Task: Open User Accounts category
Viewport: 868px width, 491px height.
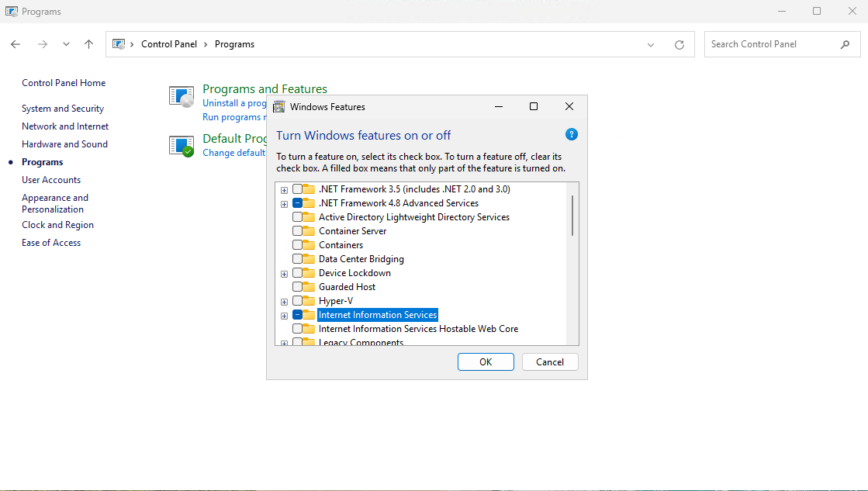Action: tap(51, 180)
